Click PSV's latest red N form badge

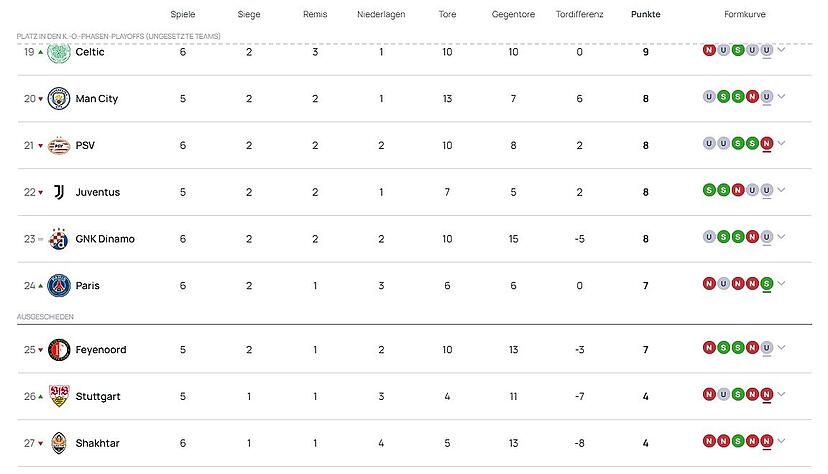pos(767,143)
